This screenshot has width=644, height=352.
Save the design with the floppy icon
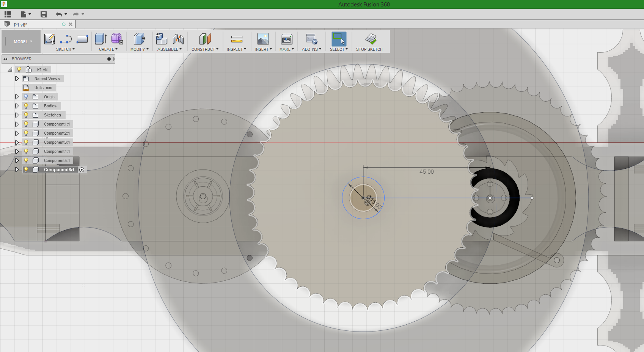coord(44,14)
